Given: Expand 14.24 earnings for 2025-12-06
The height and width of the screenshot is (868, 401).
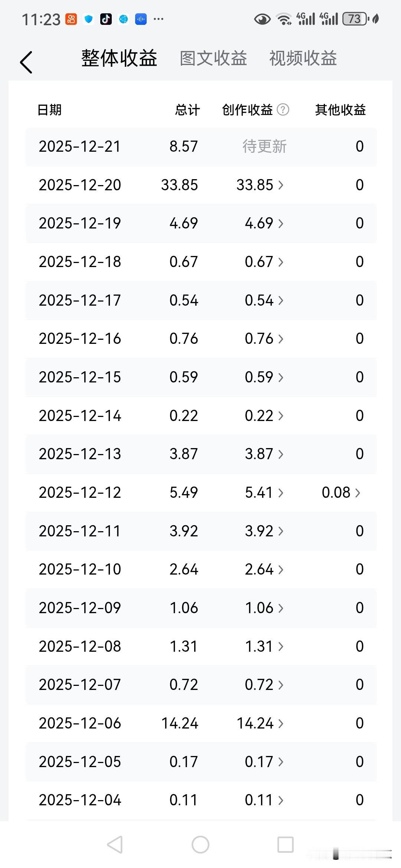Looking at the screenshot, I should [260, 723].
